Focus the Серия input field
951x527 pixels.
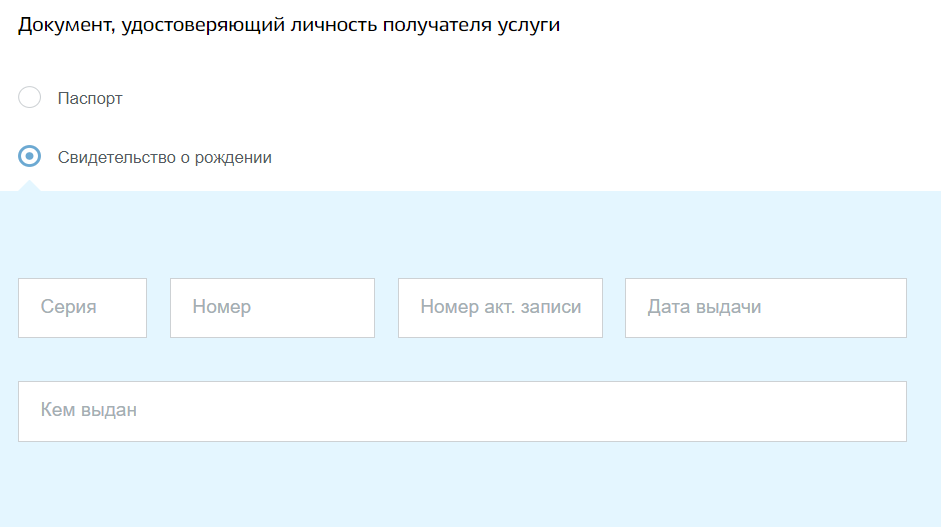pos(82,308)
